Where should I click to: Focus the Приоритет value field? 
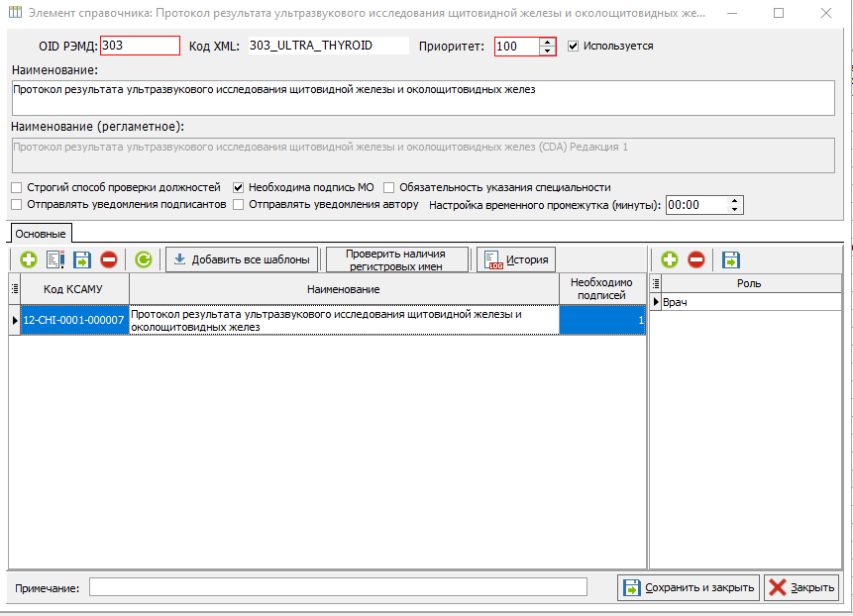pyautogui.click(x=517, y=47)
